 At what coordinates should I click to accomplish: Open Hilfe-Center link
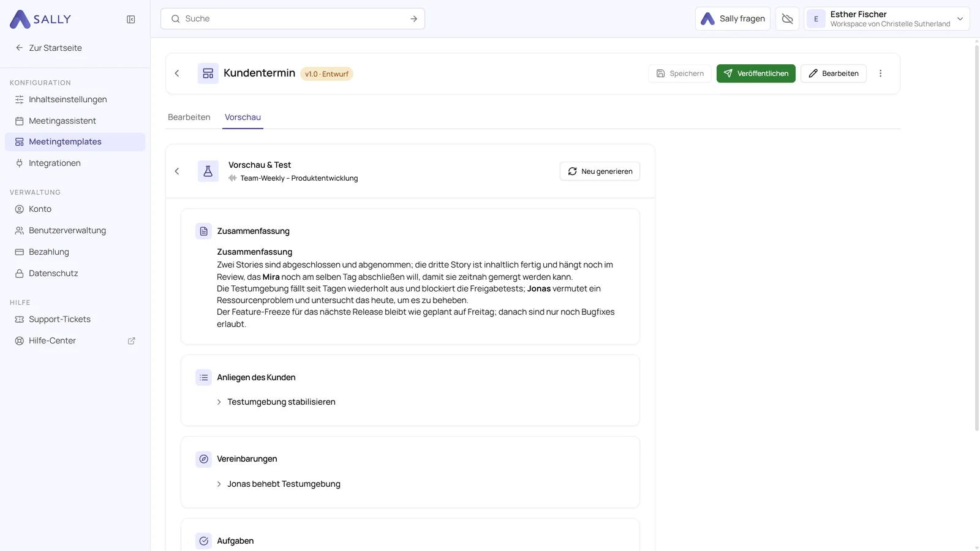[x=75, y=340]
